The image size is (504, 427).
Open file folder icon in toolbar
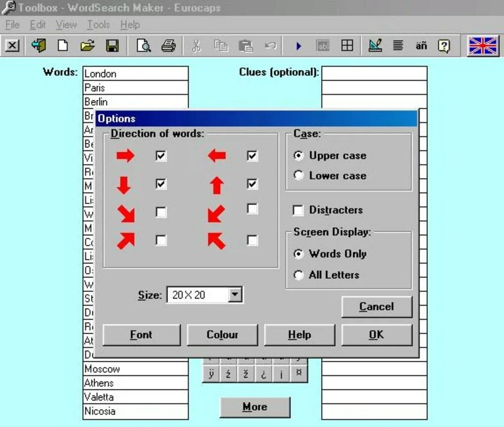[87, 45]
